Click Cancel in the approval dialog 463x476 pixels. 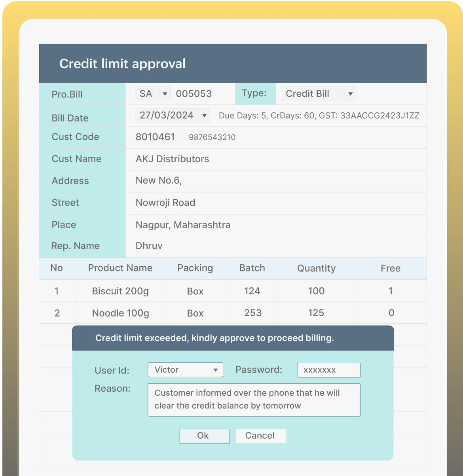pos(260,436)
